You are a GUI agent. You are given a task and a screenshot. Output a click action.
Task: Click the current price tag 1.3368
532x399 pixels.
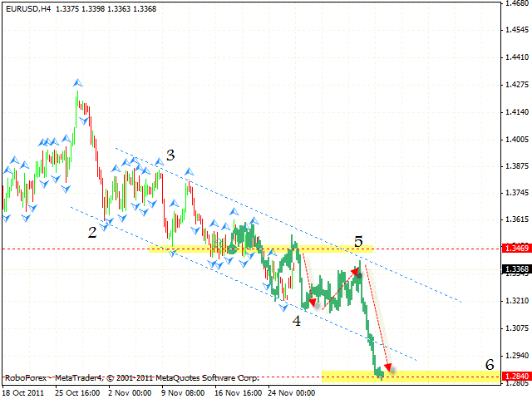(515, 268)
